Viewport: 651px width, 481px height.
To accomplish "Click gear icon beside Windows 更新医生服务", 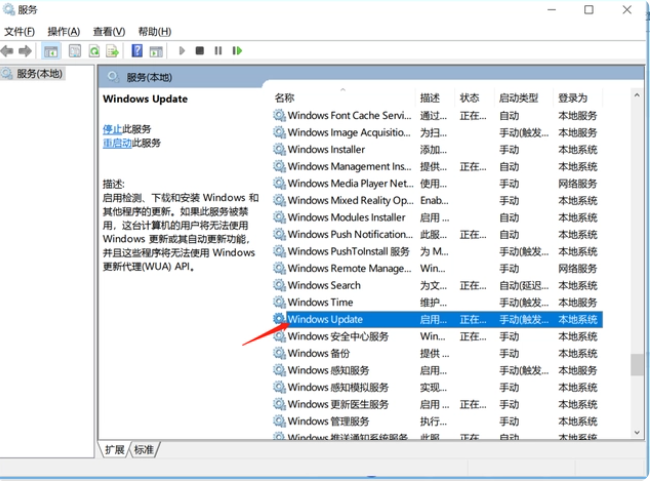I will 279,404.
